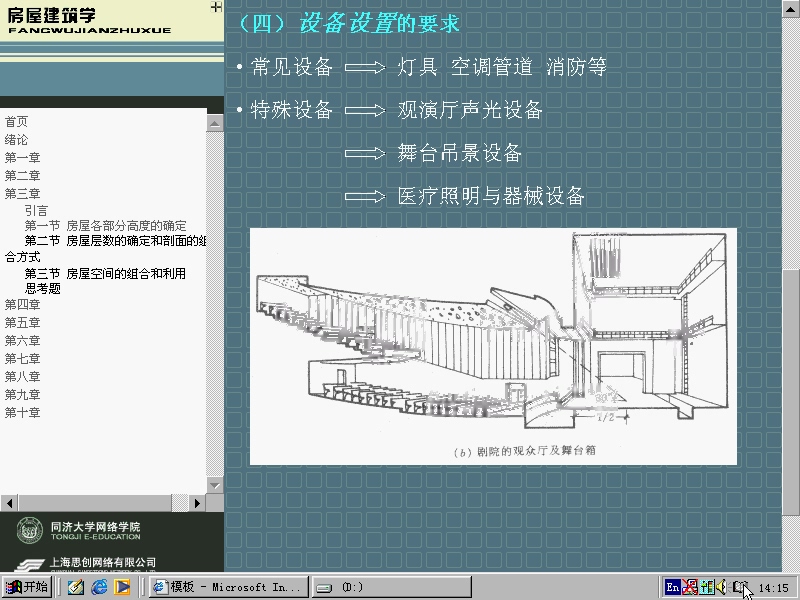The width and height of the screenshot is (800, 600).
Task: Open the volume speaker tray icon
Action: click(x=721, y=587)
